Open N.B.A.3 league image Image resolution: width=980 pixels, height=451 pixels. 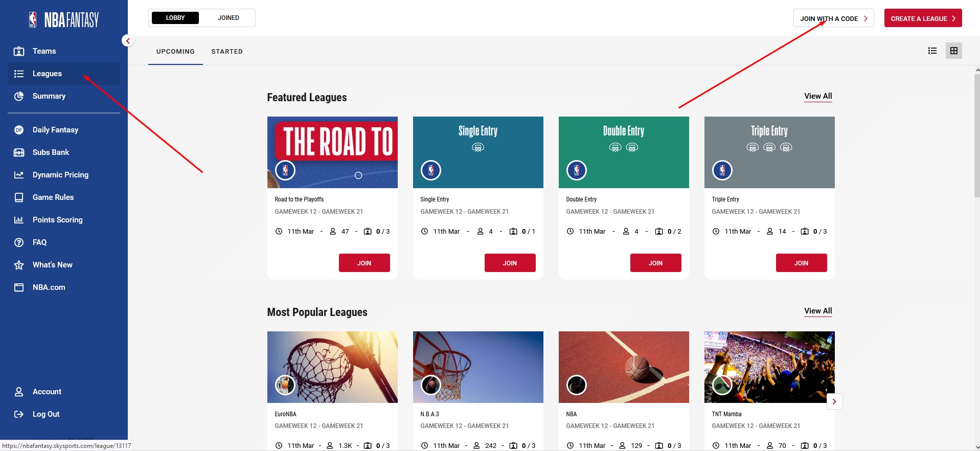click(x=478, y=367)
